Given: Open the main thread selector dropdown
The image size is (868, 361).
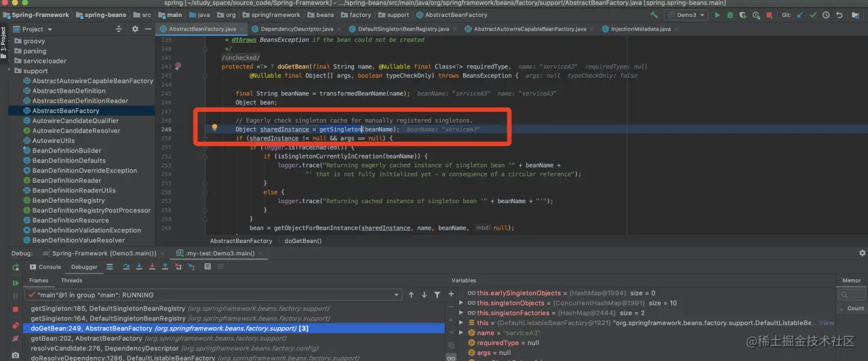Looking at the screenshot, I should [x=212, y=295].
